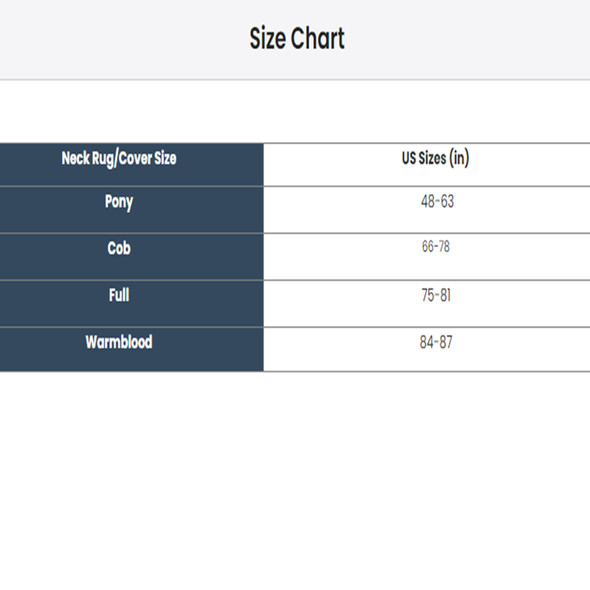
Task: Click the Pony row label
Action: click(x=119, y=202)
